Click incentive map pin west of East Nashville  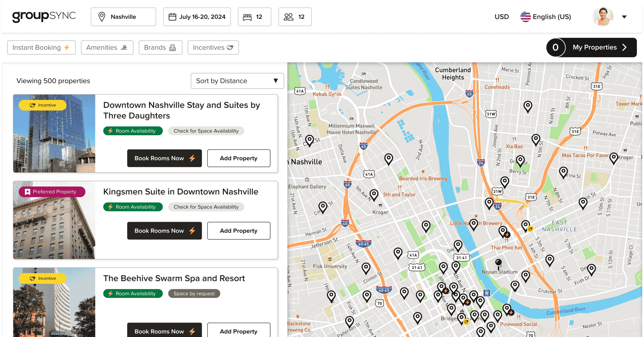[x=526, y=226]
